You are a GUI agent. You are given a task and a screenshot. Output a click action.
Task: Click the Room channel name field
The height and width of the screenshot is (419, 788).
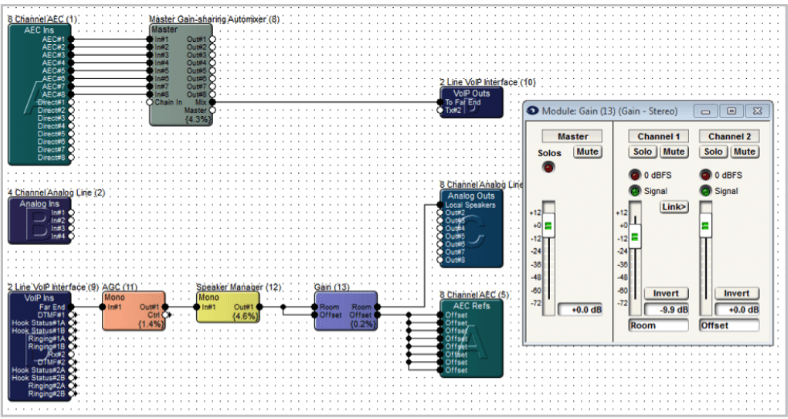[x=658, y=326]
